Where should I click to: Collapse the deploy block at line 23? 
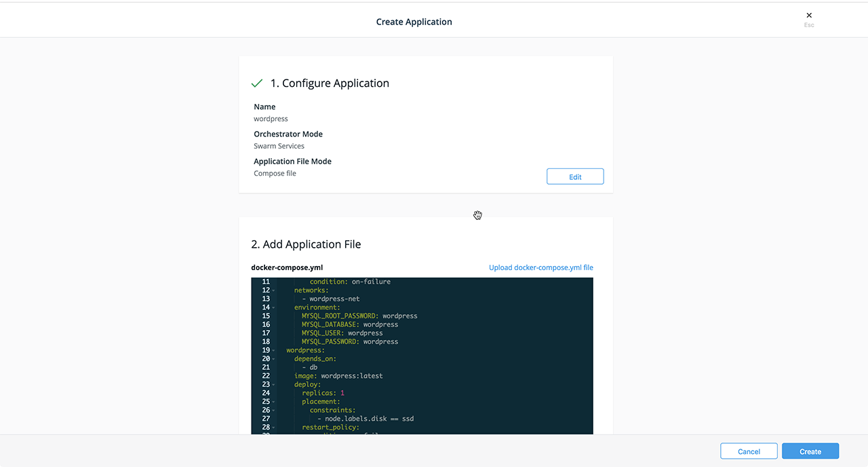(x=274, y=385)
